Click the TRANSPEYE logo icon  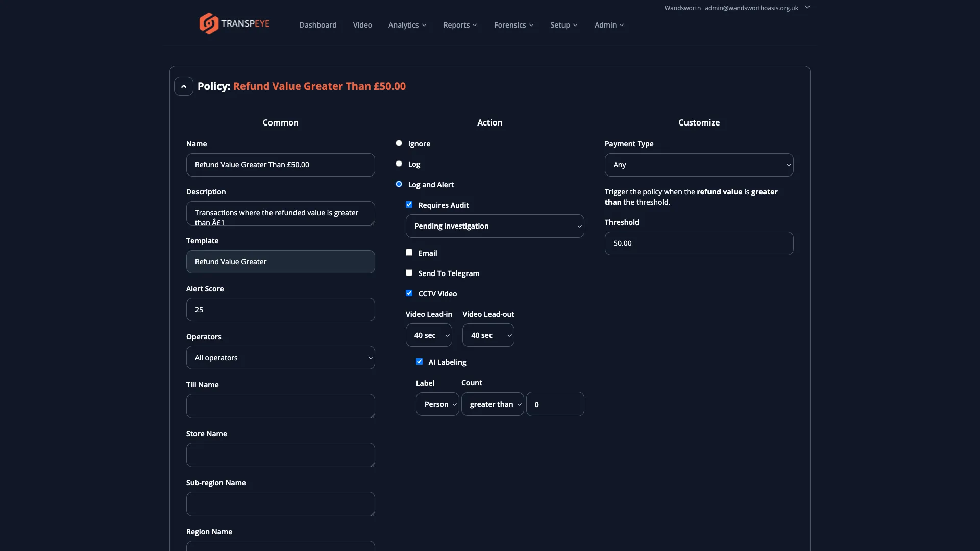coord(208,23)
